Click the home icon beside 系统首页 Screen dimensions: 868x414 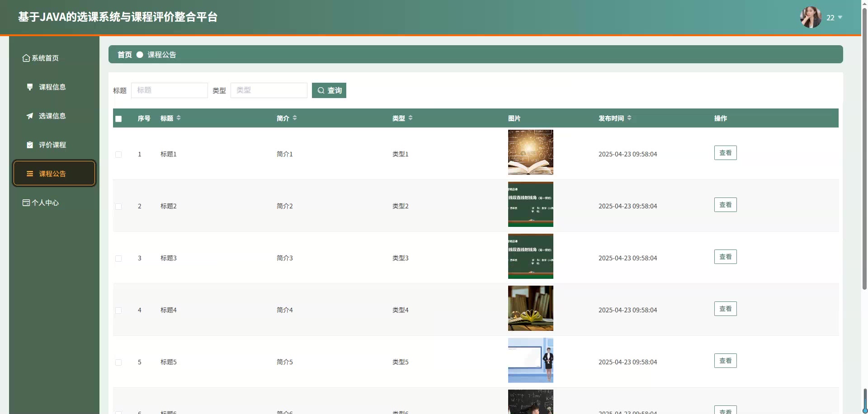pos(26,58)
